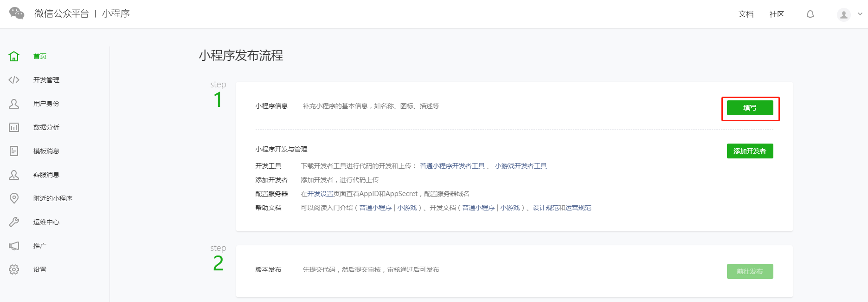Click 小程序 text in the header
The width and height of the screenshot is (868, 302).
(x=116, y=13)
